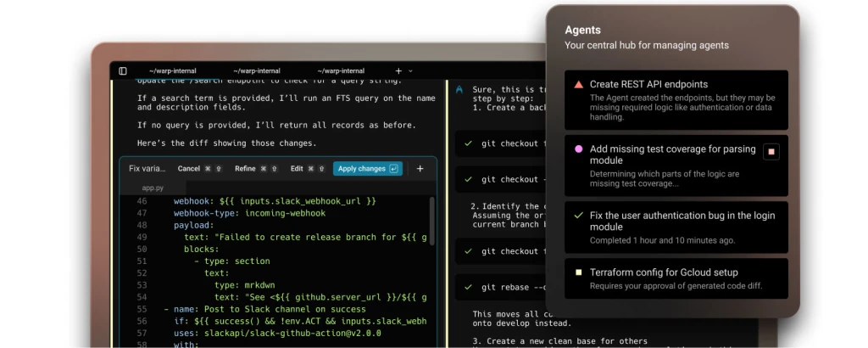This screenshot has width=868, height=348.
Task: Click line 53 'type: mrkdwn'
Action: coord(245,285)
